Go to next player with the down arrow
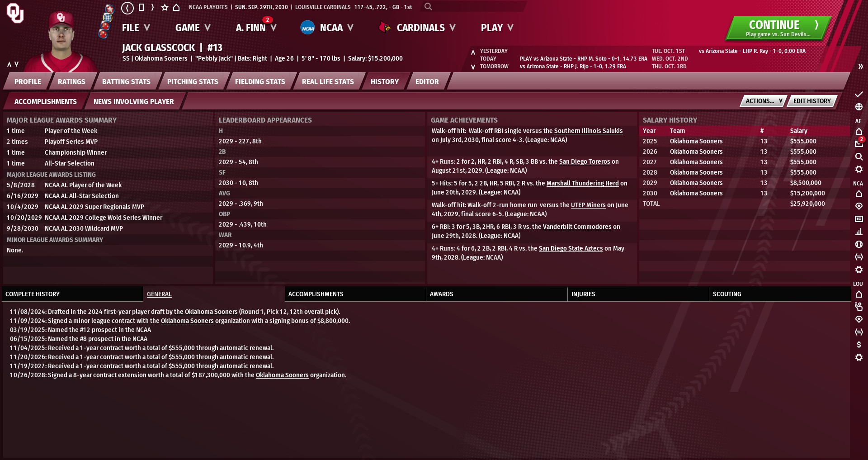 (x=17, y=64)
